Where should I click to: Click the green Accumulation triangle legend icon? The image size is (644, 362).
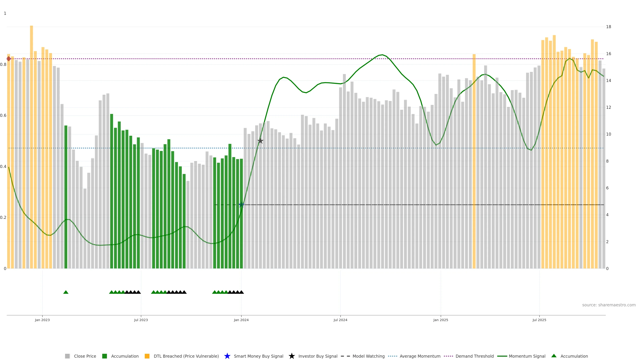pos(554,356)
